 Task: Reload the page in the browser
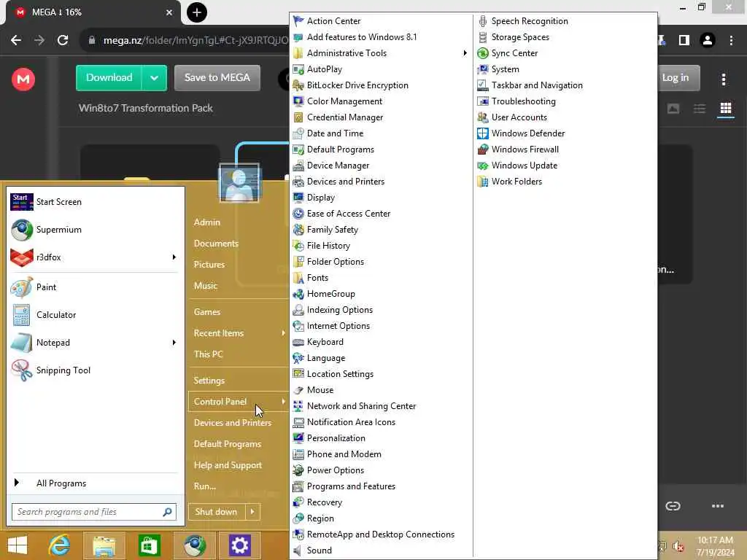point(63,41)
